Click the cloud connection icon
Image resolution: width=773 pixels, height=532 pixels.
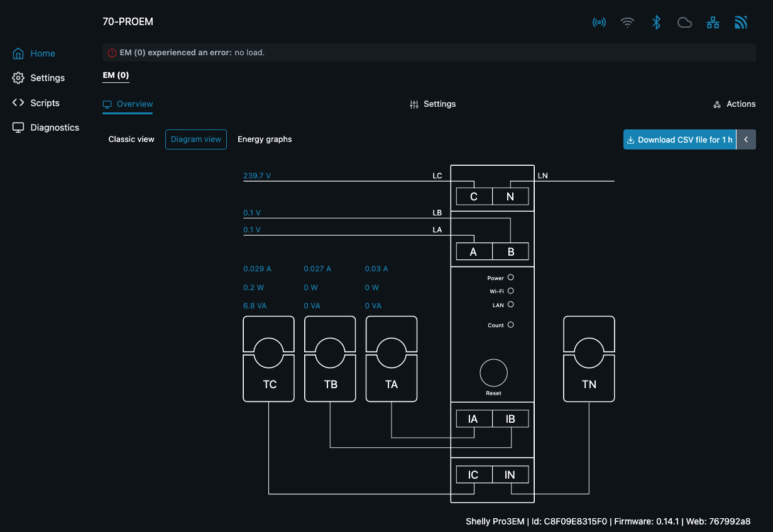pyautogui.click(x=684, y=23)
